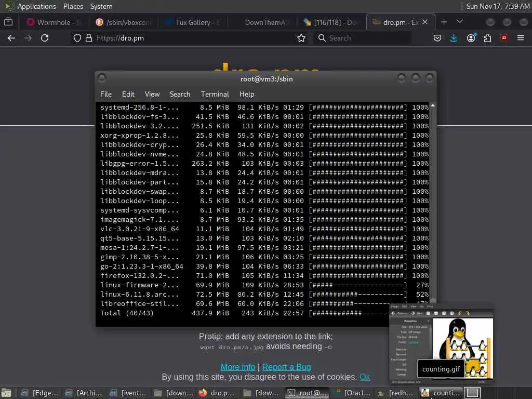Click the firefox-132.0.2 download line in terminal
The height and width of the screenshot is (399, 532).
point(264,275)
